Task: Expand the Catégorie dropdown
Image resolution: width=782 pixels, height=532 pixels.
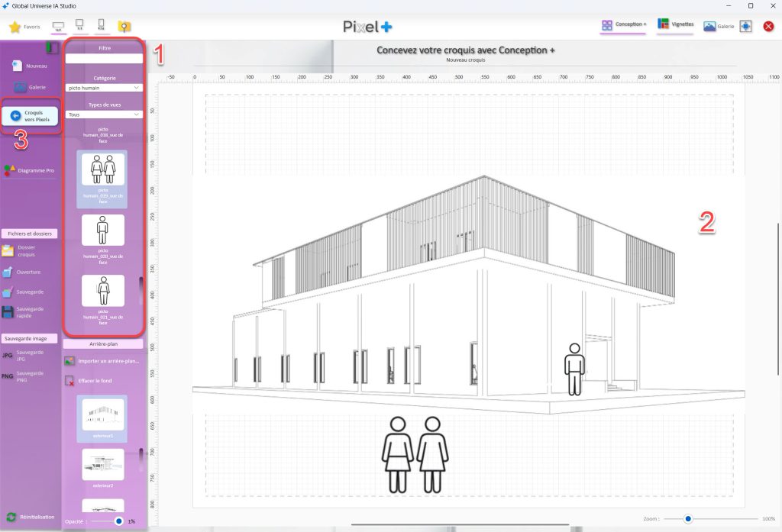Action: (x=105, y=88)
